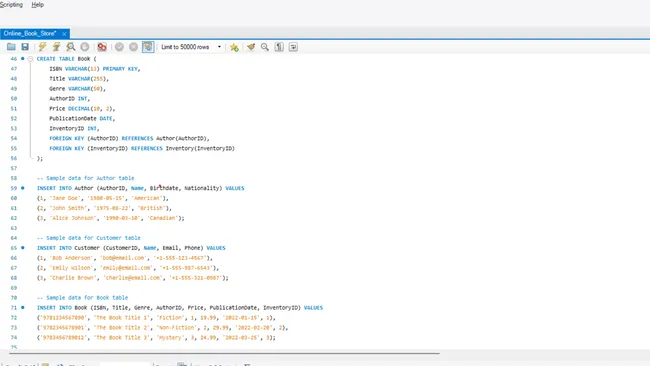Close the Online_Book_Store tab

click(64, 34)
